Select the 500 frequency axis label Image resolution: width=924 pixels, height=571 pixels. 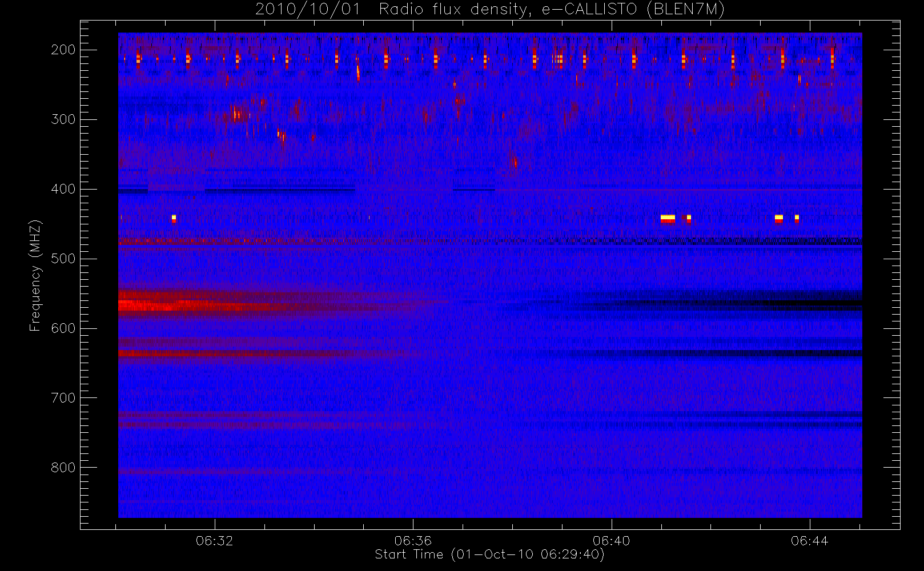pos(63,259)
